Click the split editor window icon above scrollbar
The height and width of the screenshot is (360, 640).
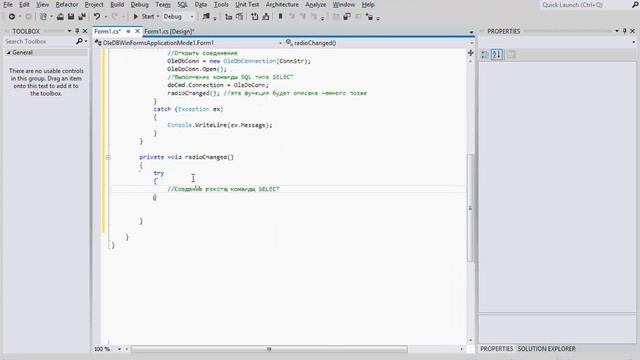pyautogui.click(x=471, y=53)
